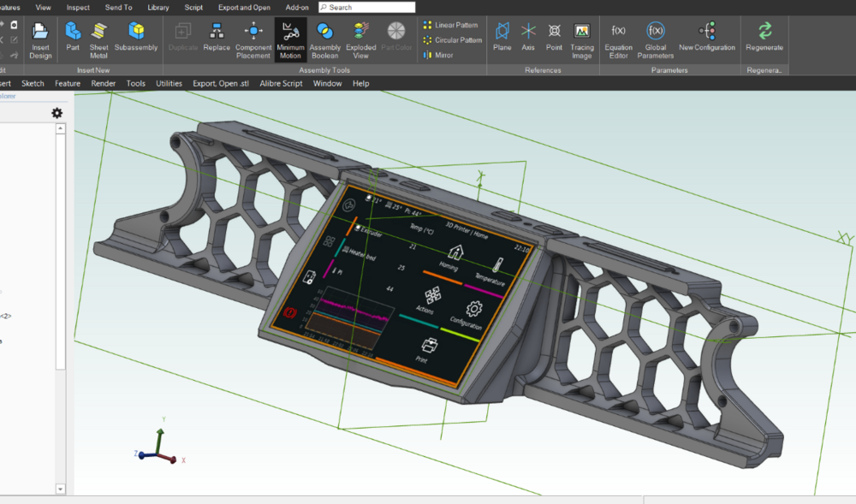Click the ribbon Search field
Viewport: 856px width, 504px height.
[x=367, y=7]
